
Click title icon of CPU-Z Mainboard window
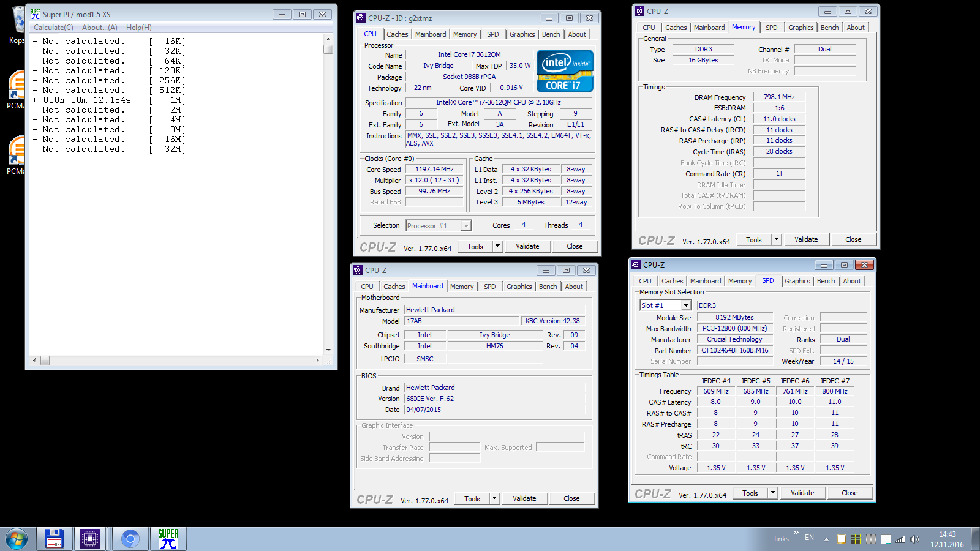(x=358, y=270)
